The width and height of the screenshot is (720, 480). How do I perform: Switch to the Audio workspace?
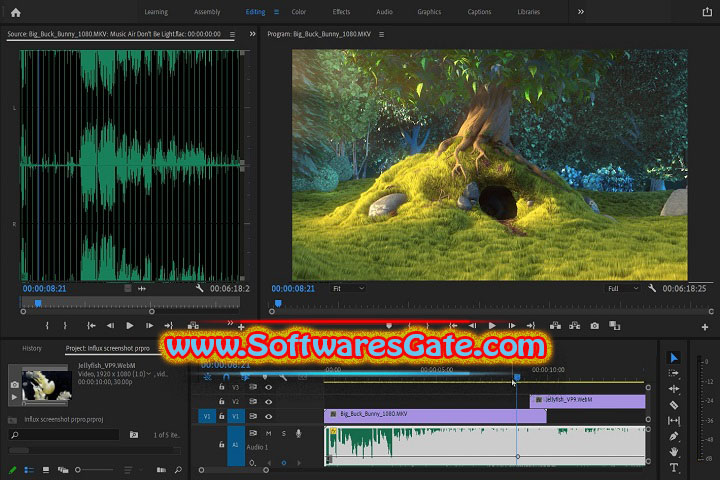(x=384, y=12)
